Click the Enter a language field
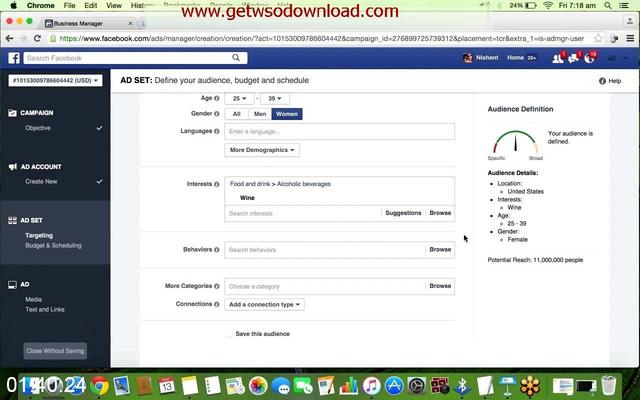Image resolution: width=640 pixels, height=400 pixels. point(340,131)
